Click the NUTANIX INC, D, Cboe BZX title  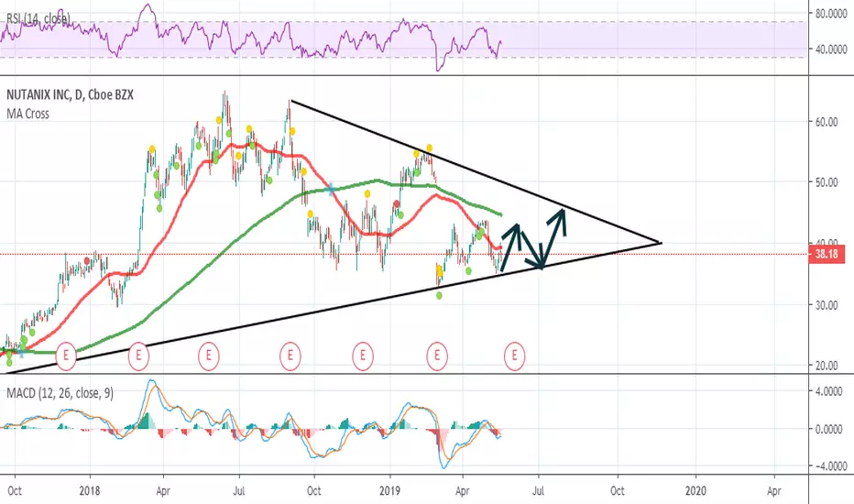pyautogui.click(x=70, y=94)
